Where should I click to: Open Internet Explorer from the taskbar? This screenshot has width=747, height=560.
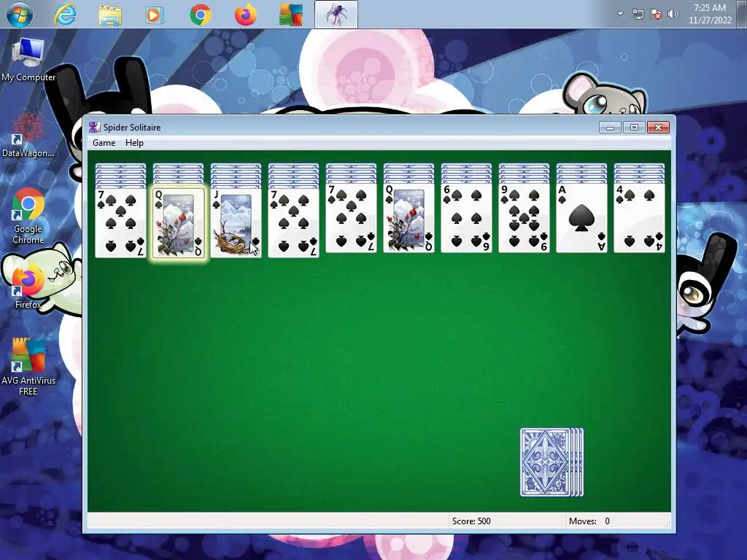coord(65,15)
